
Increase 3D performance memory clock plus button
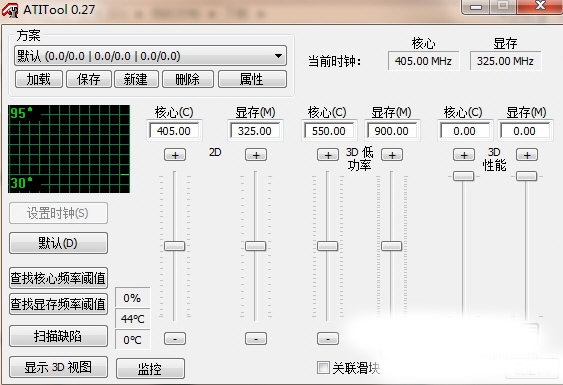click(x=527, y=155)
